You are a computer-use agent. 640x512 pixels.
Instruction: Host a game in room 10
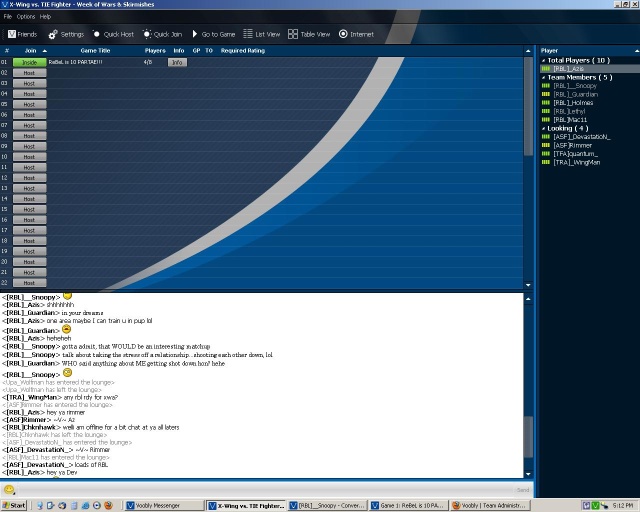pyautogui.click(x=29, y=157)
